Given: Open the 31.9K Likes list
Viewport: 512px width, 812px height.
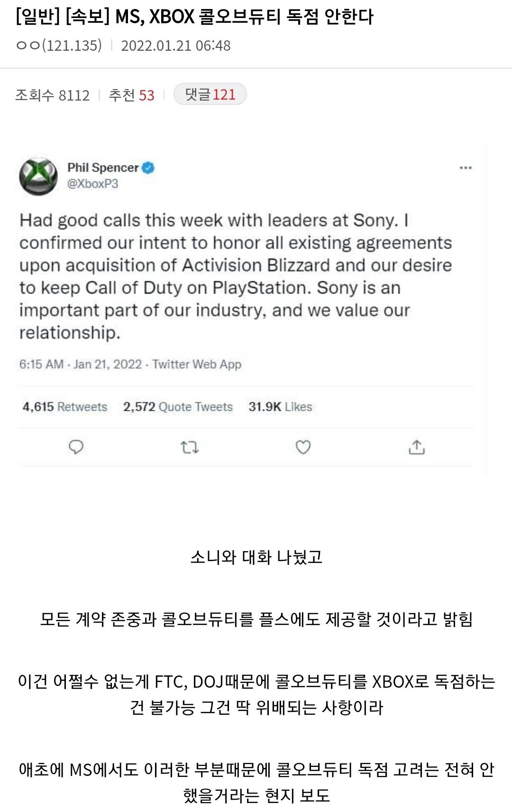Looking at the screenshot, I should (280, 407).
